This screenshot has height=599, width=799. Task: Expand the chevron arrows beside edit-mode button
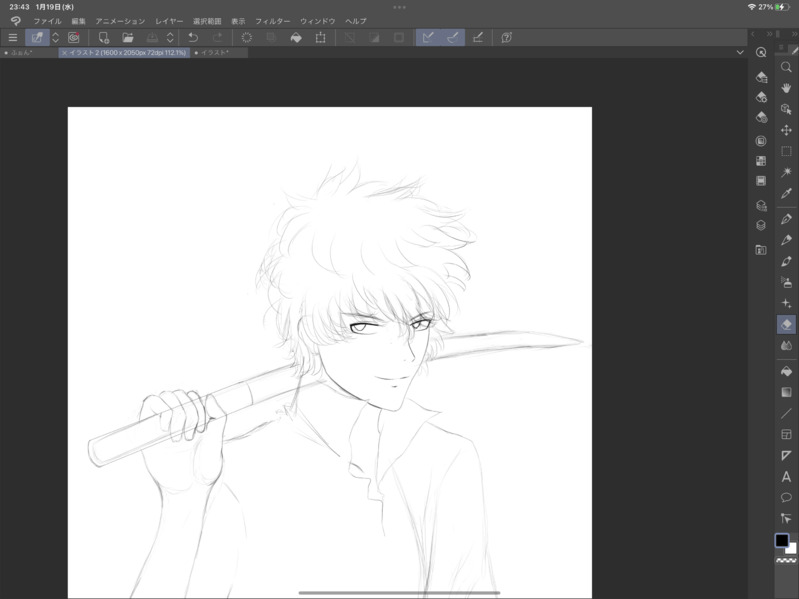tap(56, 38)
